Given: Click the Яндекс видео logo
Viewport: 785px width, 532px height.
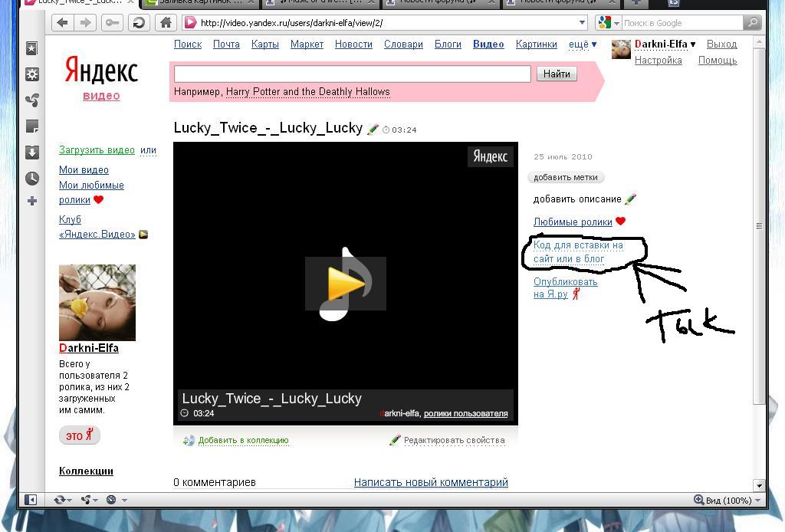Looking at the screenshot, I should 101,77.
